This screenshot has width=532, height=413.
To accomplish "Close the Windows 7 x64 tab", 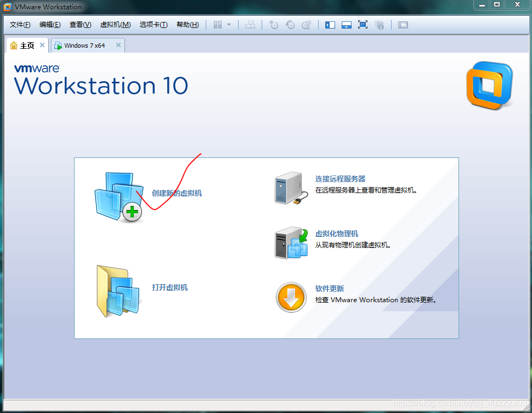I will (x=118, y=45).
